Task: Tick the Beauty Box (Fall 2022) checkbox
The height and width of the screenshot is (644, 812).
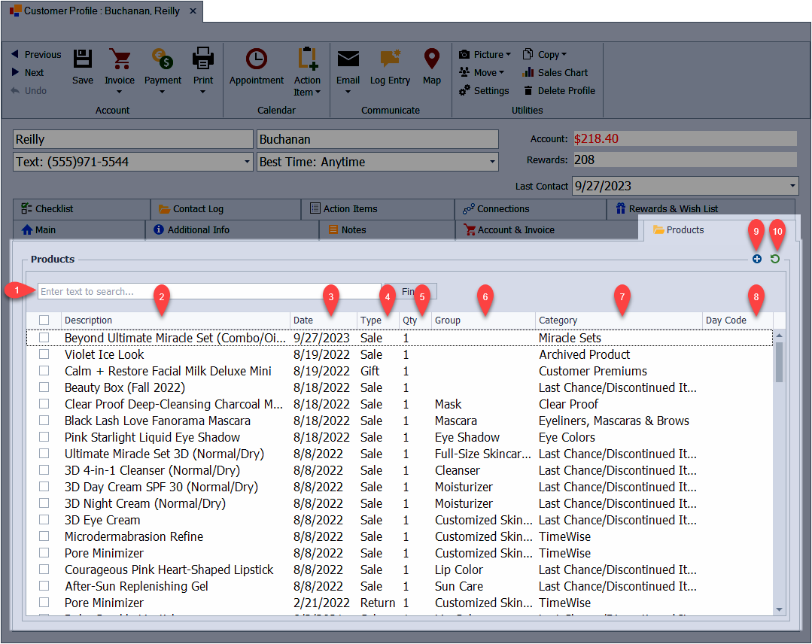Action: click(x=44, y=387)
